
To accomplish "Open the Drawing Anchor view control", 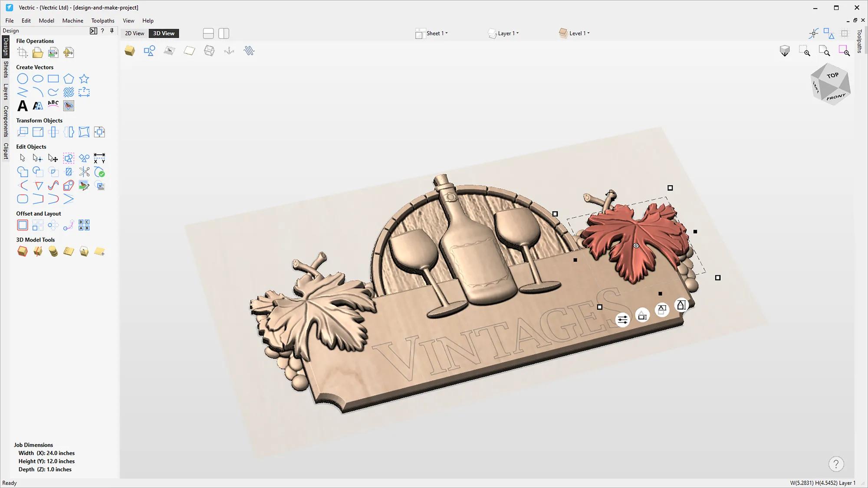I will point(228,50).
